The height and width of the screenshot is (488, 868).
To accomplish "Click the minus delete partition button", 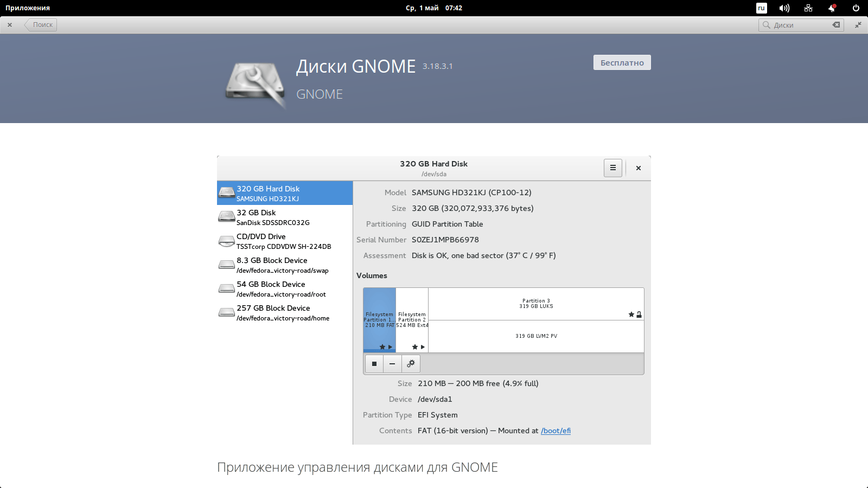I will coord(392,364).
